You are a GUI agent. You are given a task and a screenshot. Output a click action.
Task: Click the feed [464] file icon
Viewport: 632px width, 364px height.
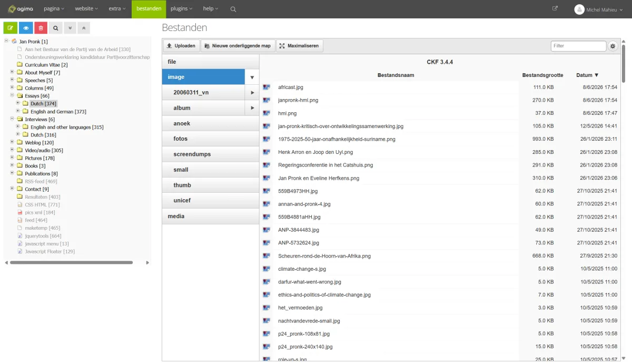tap(19, 220)
